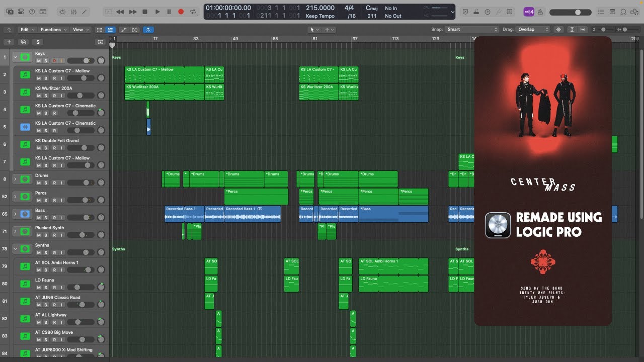Expand the Drums track stack
Viewport: 644px width, 362px height.
pos(15,179)
